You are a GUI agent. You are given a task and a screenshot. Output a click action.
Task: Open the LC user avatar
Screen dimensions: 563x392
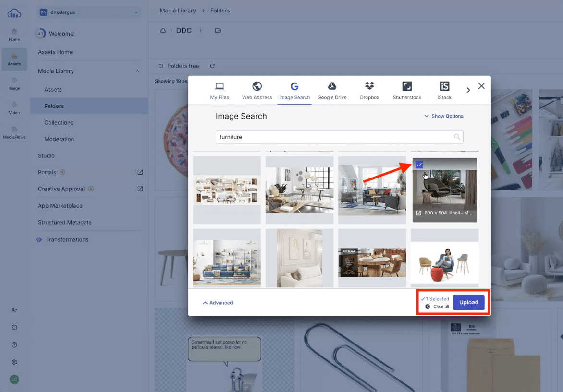[14, 380]
